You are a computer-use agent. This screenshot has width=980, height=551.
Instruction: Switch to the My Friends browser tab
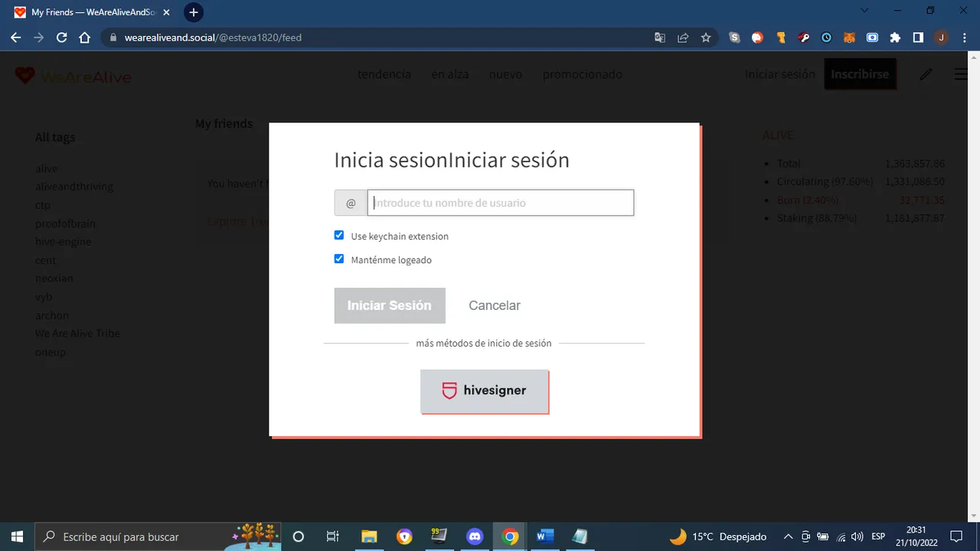pos(92,13)
